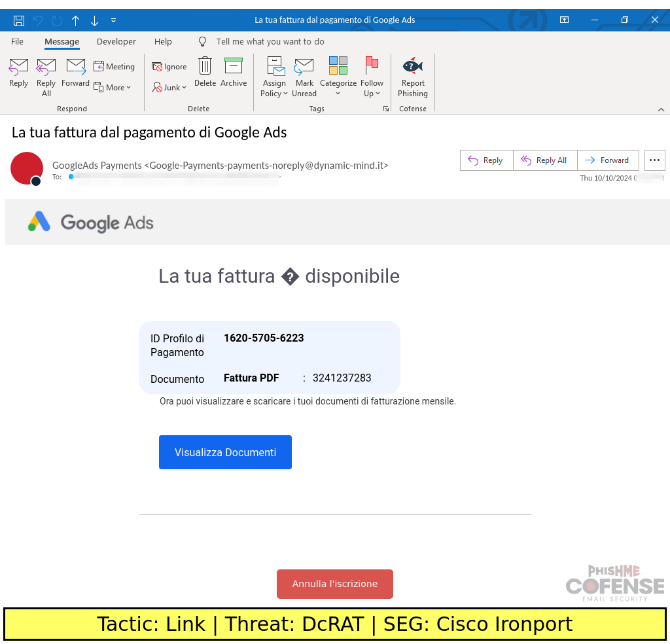
Task: Save via the quick access toolbar
Action: (x=19, y=20)
